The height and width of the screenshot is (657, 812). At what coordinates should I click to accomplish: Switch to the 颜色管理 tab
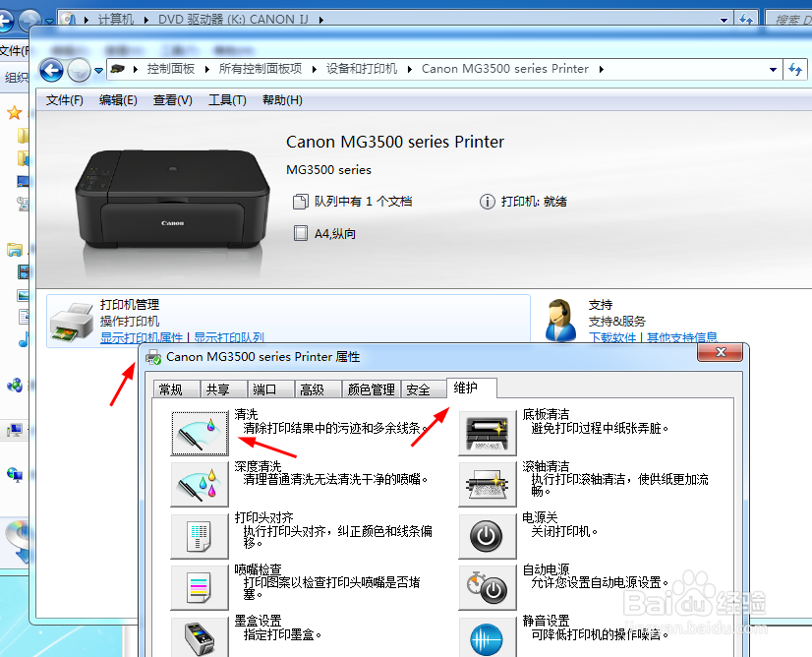pyautogui.click(x=372, y=389)
